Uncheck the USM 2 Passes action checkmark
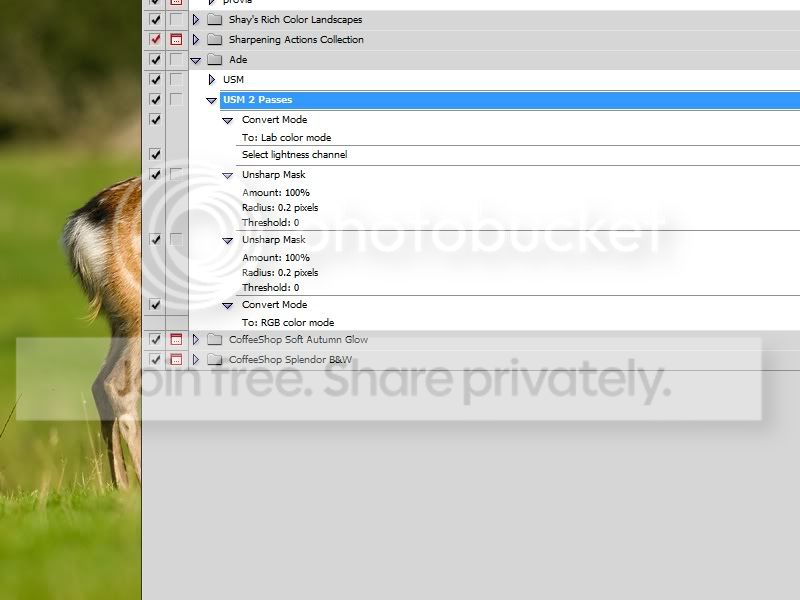This screenshot has height=600, width=800. 155,100
